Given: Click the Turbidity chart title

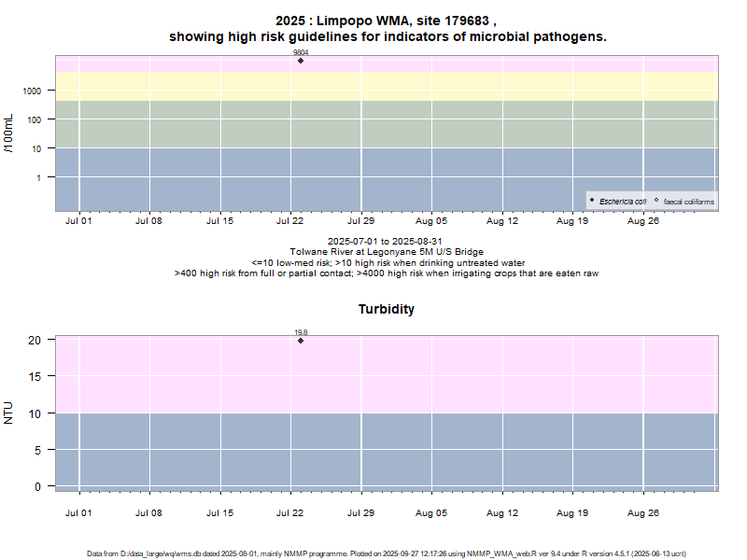Looking at the screenshot, I should [387, 309].
